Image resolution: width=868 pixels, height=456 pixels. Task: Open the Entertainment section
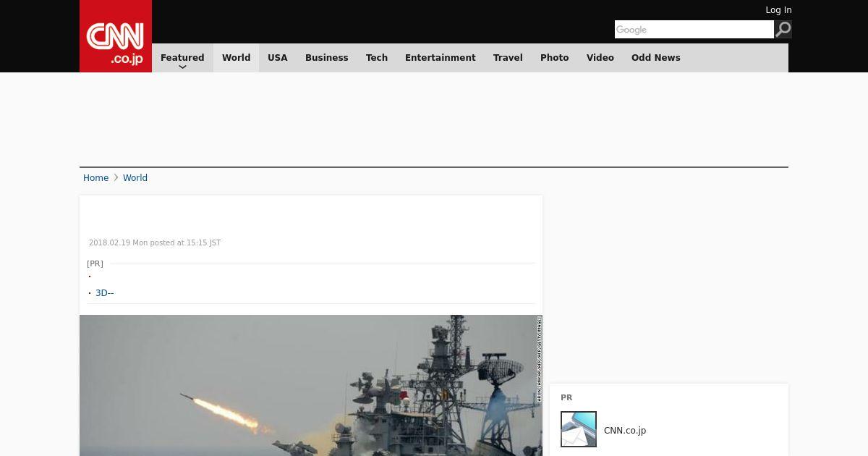point(441,58)
